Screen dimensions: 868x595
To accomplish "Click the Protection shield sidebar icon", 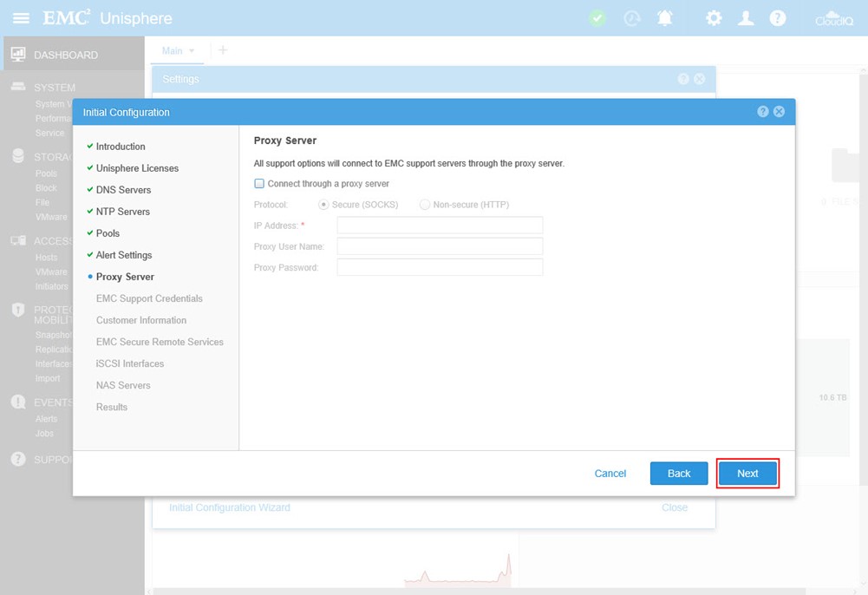I will point(18,310).
